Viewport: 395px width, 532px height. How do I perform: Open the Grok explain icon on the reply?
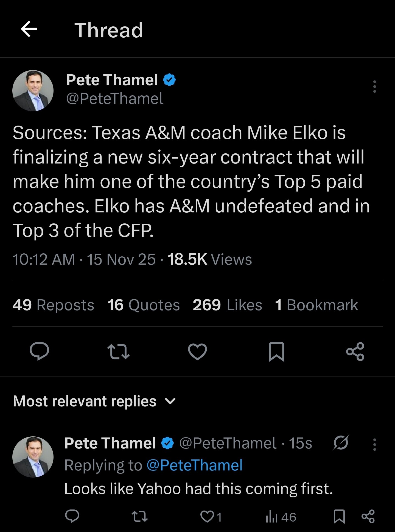(x=341, y=443)
